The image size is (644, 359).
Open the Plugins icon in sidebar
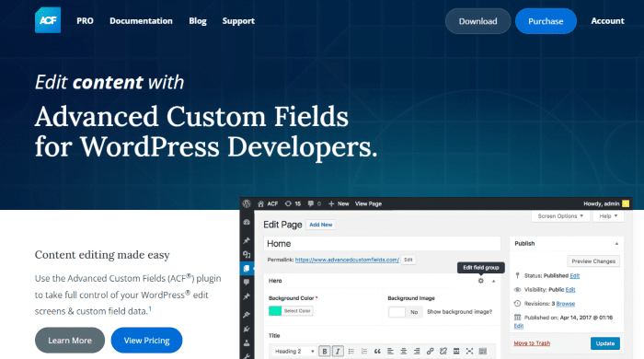[247, 329]
